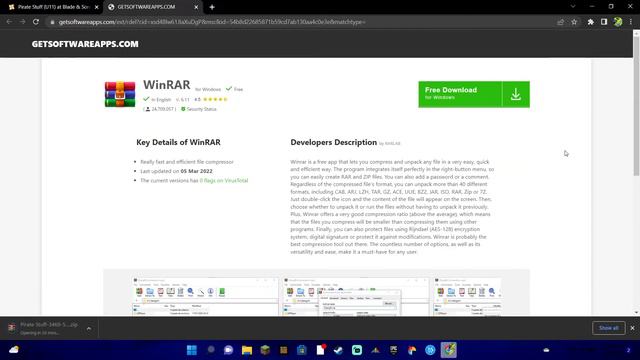Open a new browser tab
The height and width of the screenshot is (360, 640).
pos(212,7)
